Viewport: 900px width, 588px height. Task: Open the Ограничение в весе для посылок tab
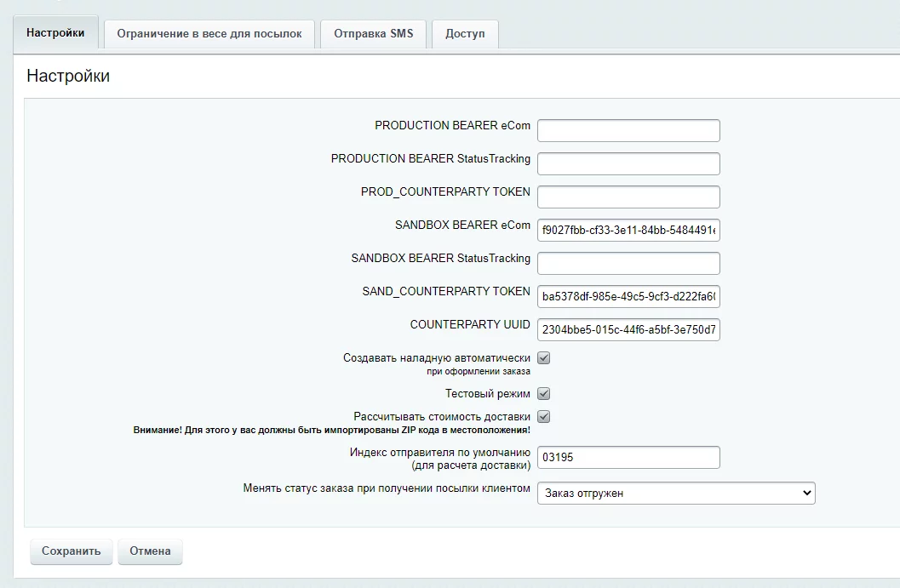point(209,34)
